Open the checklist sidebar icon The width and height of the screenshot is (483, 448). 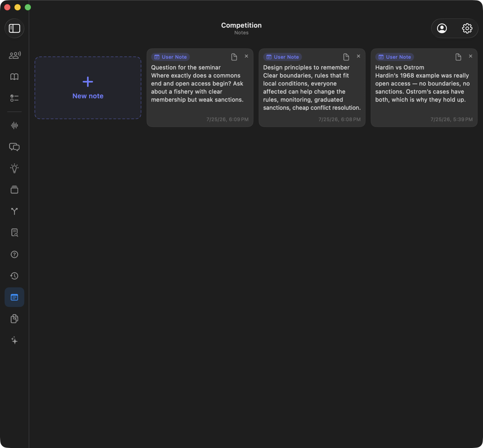coord(14,98)
